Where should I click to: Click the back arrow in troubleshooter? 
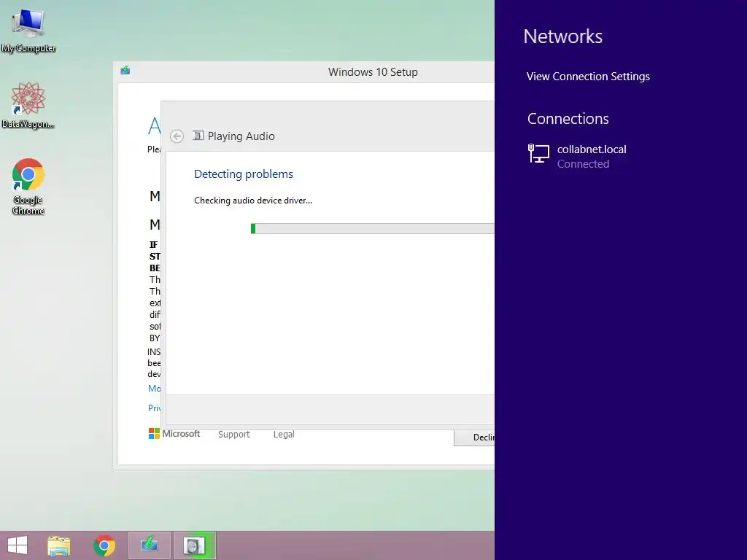177,136
